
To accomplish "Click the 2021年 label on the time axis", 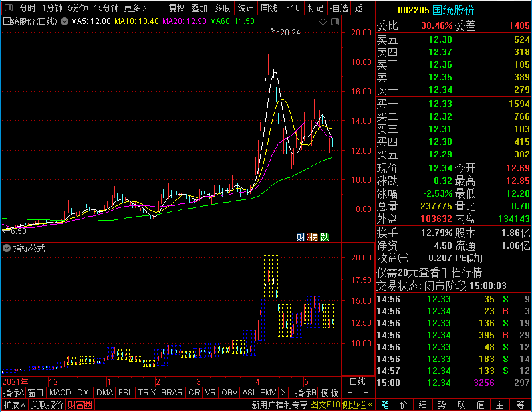I will 15,382.
